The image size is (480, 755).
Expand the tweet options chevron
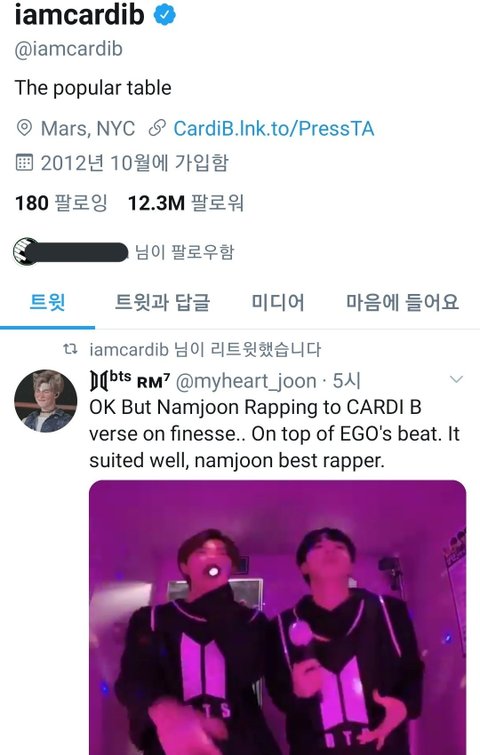click(x=456, y=379)
